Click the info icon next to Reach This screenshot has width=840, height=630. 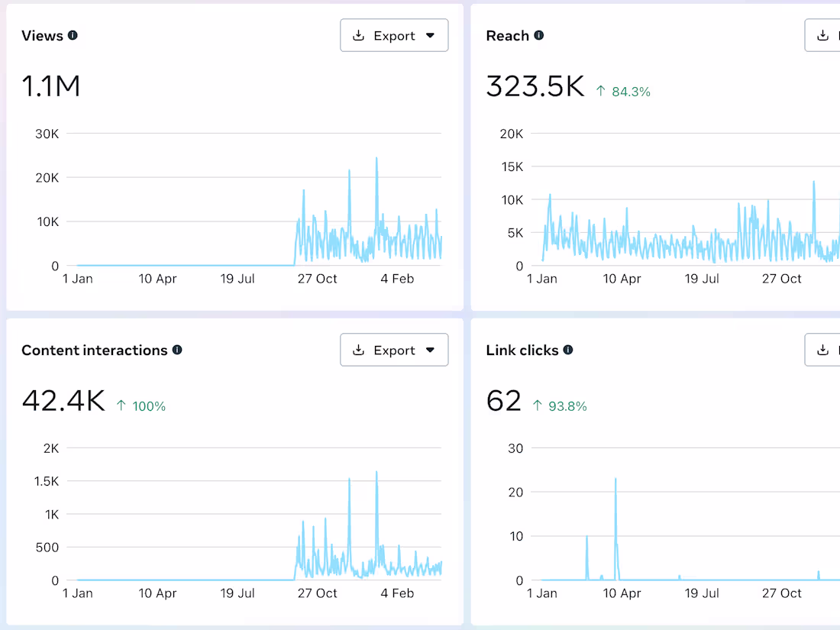tap(539, 35)
